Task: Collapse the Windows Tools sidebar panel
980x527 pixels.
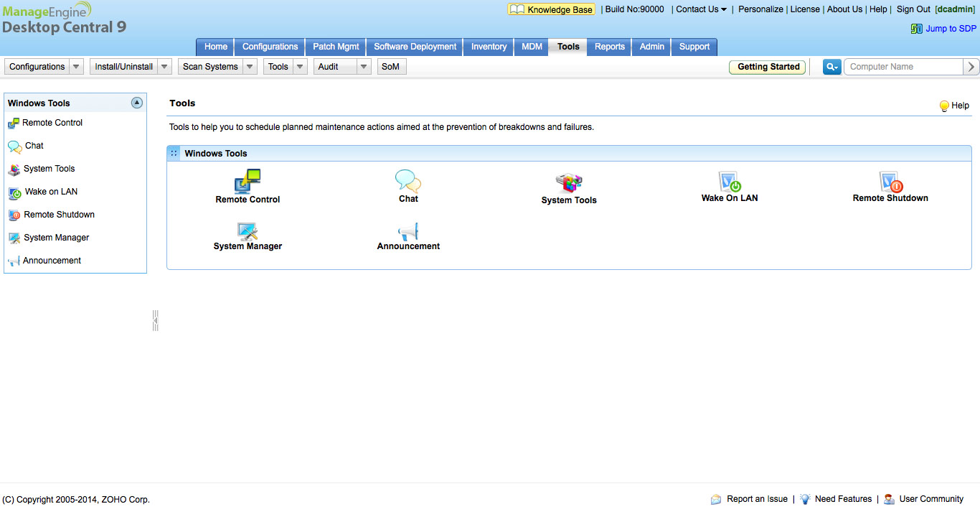Action: click(137, 103)
